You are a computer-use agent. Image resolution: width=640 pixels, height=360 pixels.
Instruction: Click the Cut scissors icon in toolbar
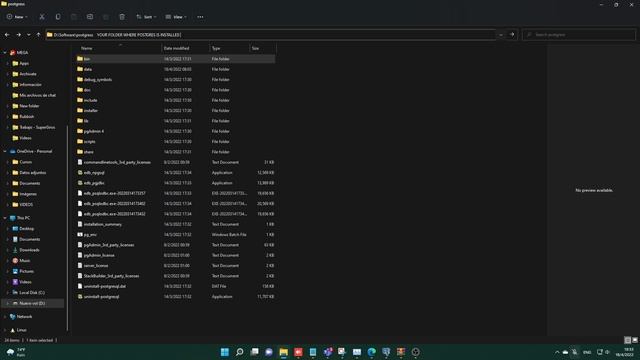[42, 17]
